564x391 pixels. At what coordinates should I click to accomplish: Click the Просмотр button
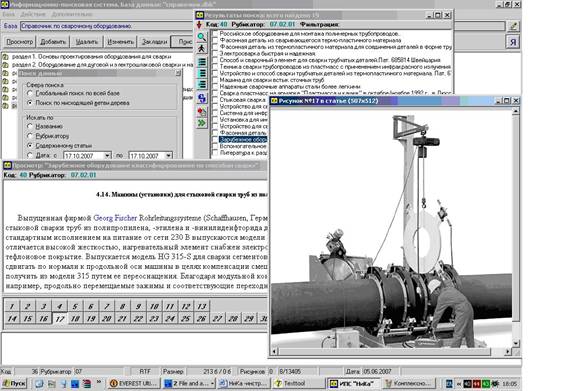[x=19, y=42]
